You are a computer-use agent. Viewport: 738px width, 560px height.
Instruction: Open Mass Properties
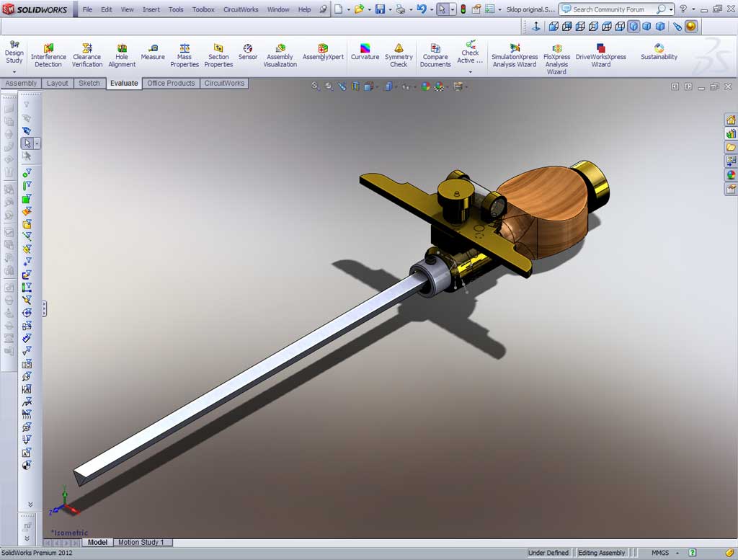coord(184,55)
